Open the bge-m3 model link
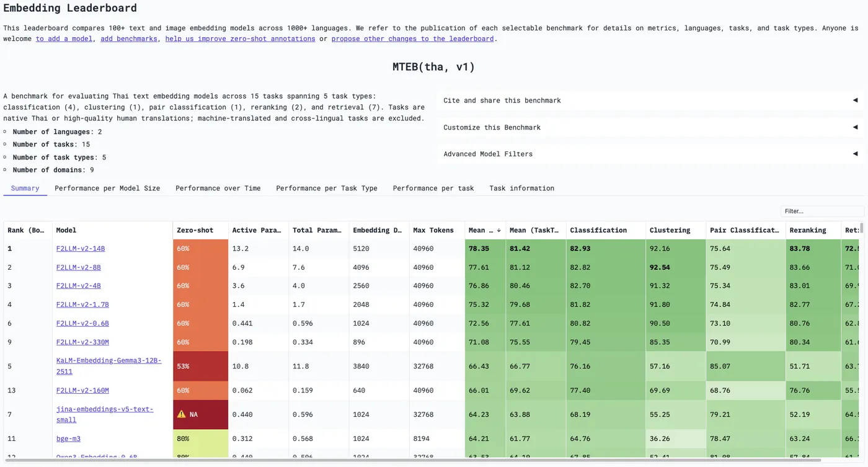 [x=68, y=438]
